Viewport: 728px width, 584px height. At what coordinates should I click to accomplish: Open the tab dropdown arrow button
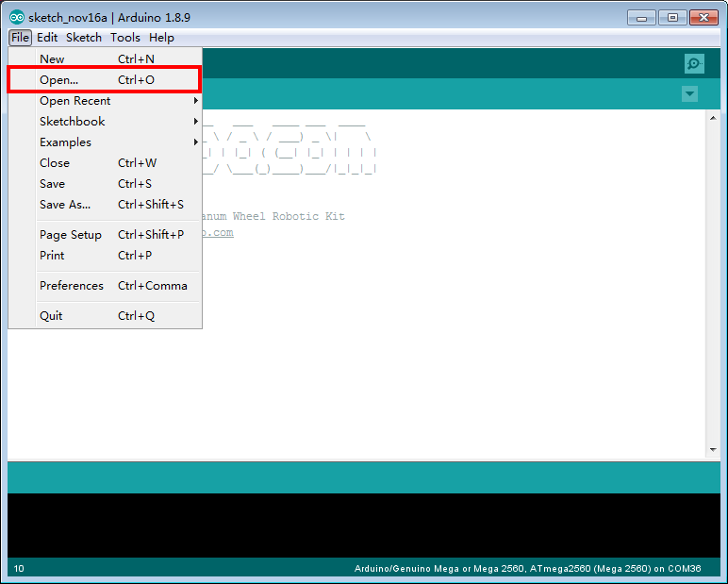click(689, 93)
